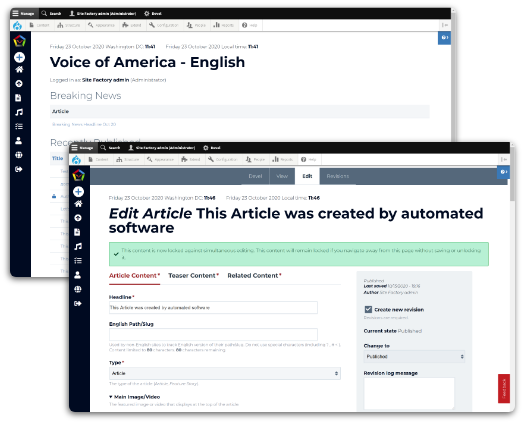Screen dimensions: 523x424
Task: Click the logout icon in Voice of America sidebar
Action: coord(19,169)
